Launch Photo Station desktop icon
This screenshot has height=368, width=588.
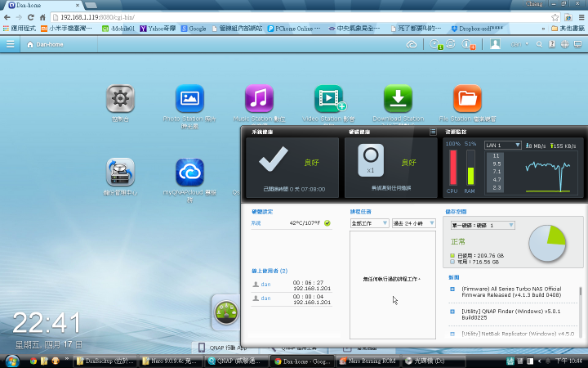(189, 99)
